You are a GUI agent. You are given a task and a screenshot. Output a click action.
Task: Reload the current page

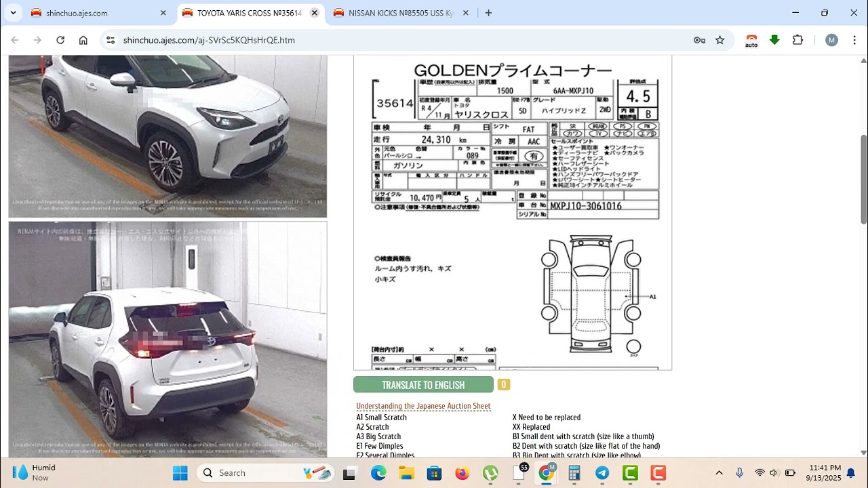click(60, 40)
